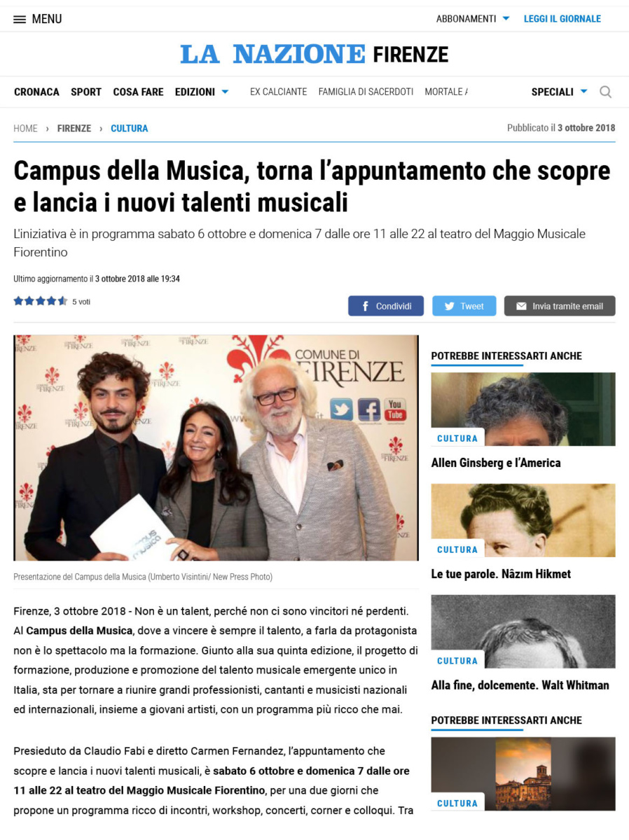629x840 pixels.
Task: Share article via Facebook Condividi button
Action: tap(386, 306)
